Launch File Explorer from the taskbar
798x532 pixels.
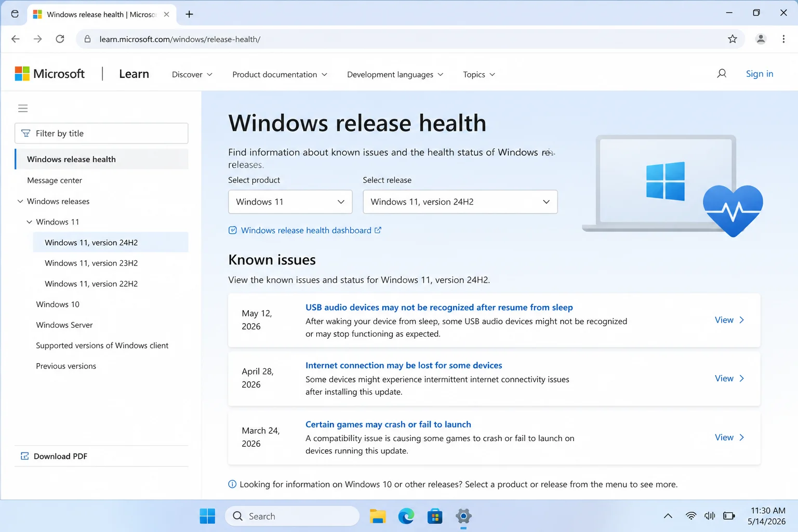[378, 516]
